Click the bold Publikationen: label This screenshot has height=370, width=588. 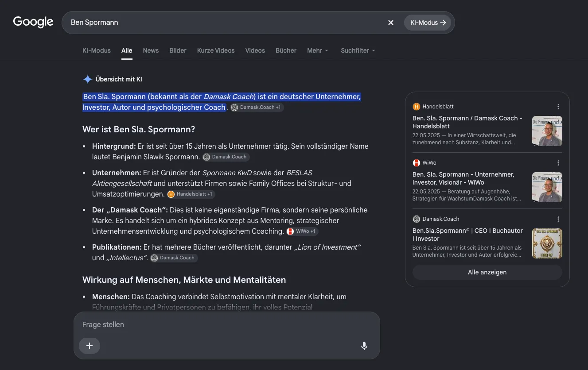click(x=117, y=247)
